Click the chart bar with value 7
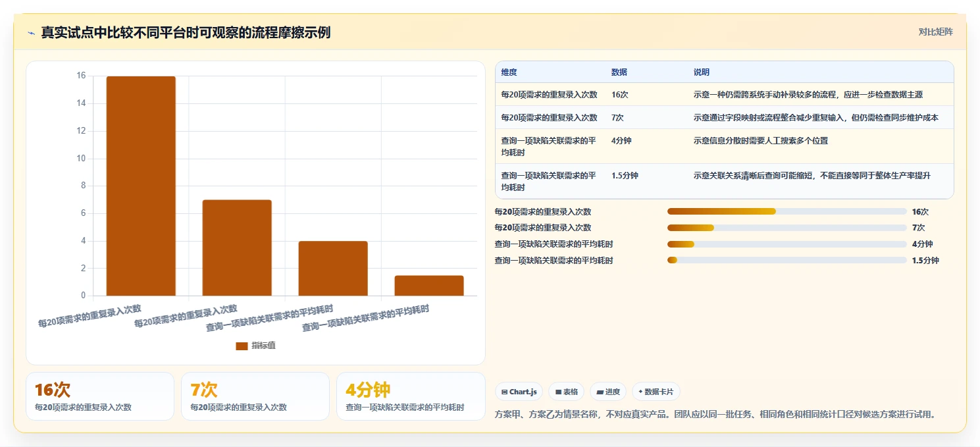 click(237, 248)
